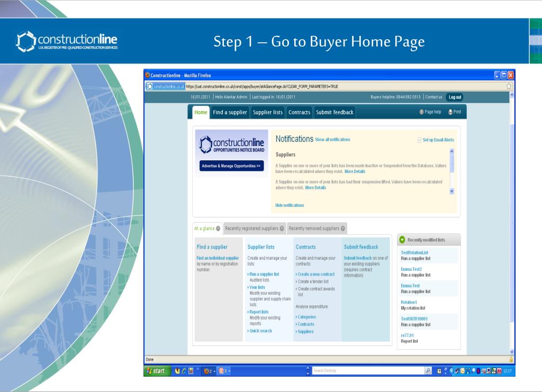Open the Supplier lists tab
Image resolution: width=542 pixels, height=392 pixels.
click(x=267, y=112)
